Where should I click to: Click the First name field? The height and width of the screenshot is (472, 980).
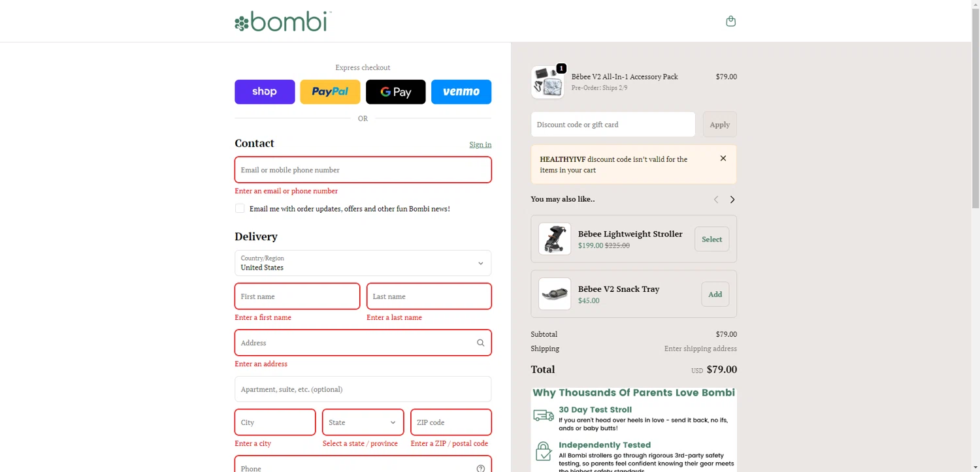click(x=297, y=296)
